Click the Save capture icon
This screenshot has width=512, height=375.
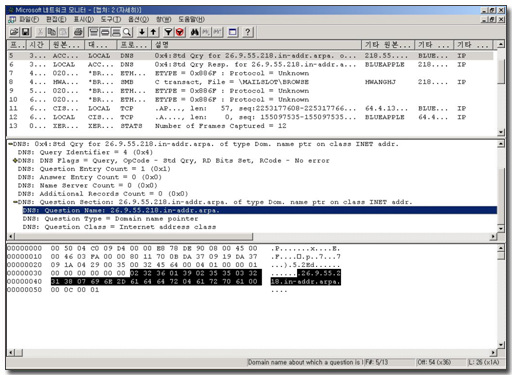pos(25,32)
